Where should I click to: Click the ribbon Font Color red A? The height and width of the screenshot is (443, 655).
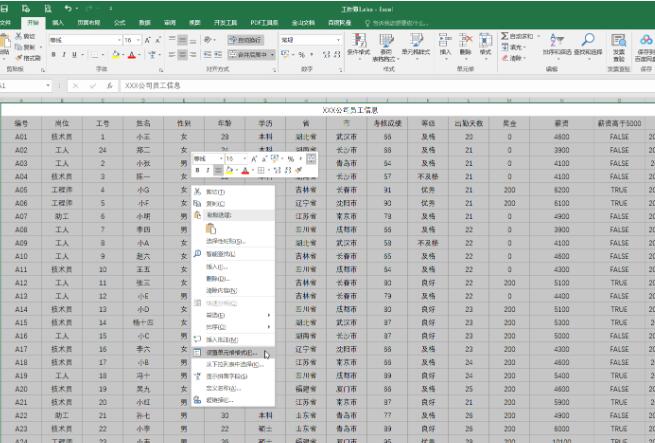tap(132, 55)
